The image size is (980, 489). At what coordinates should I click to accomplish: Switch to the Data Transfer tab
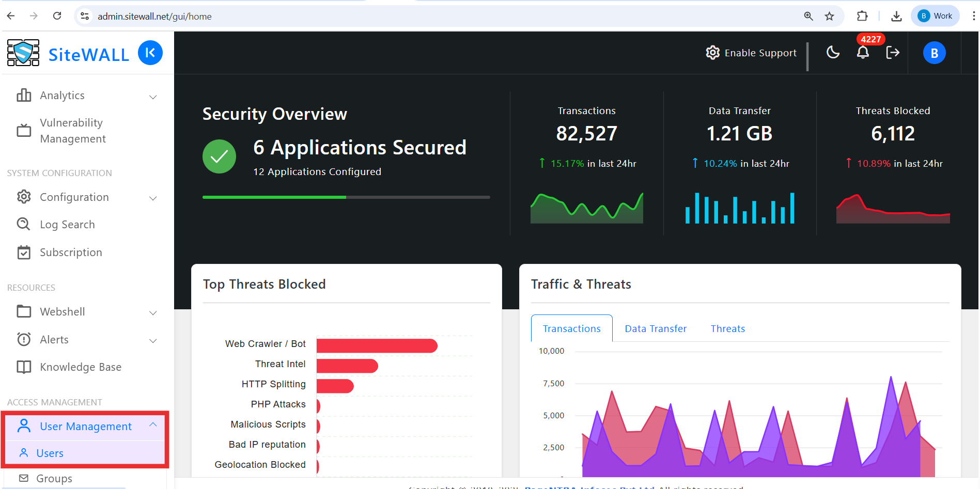(655, 329)
